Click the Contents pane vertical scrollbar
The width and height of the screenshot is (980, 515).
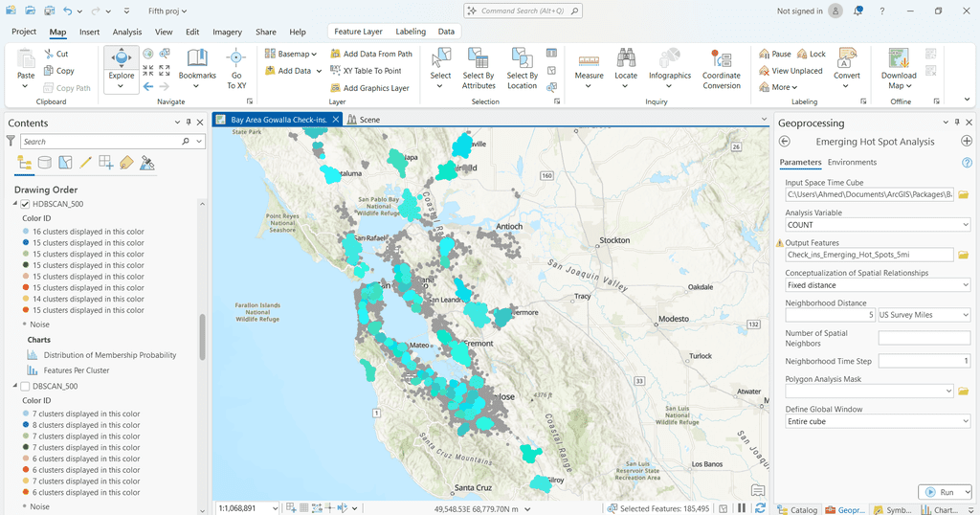(202, 337)
